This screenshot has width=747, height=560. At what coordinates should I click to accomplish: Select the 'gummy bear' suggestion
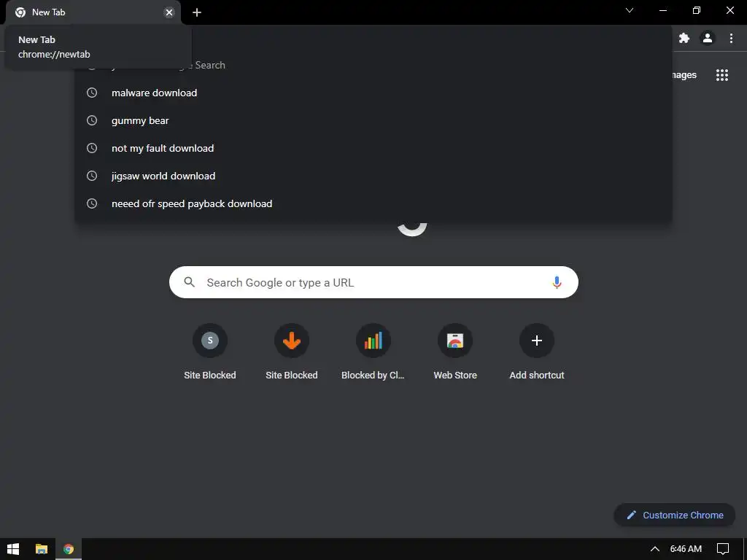(373, 120)
